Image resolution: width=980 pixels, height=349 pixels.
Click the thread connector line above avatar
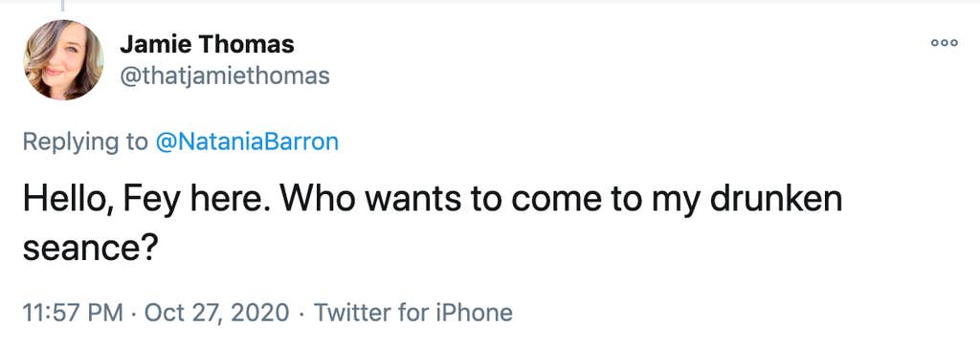click(x=62, y=6)
